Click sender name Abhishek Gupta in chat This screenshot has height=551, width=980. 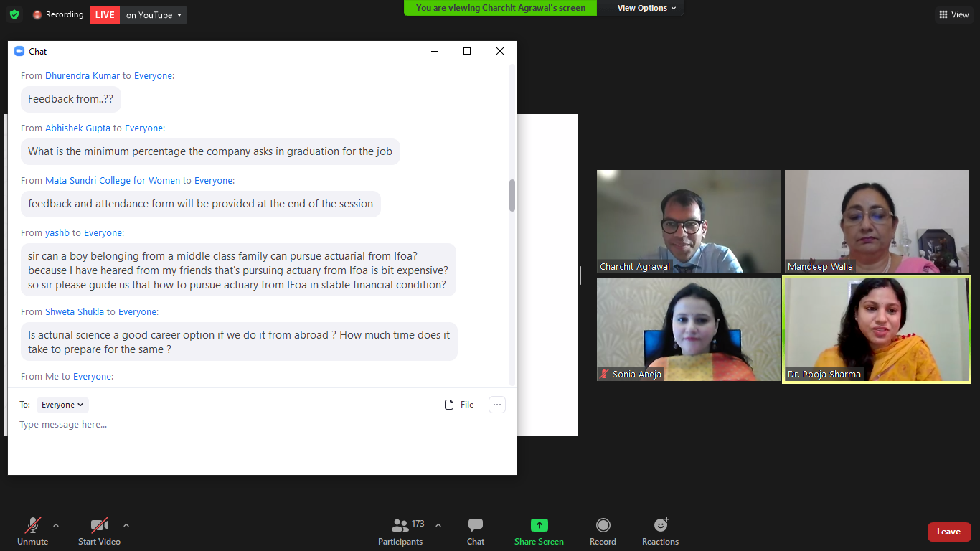(x=77, y=128)
